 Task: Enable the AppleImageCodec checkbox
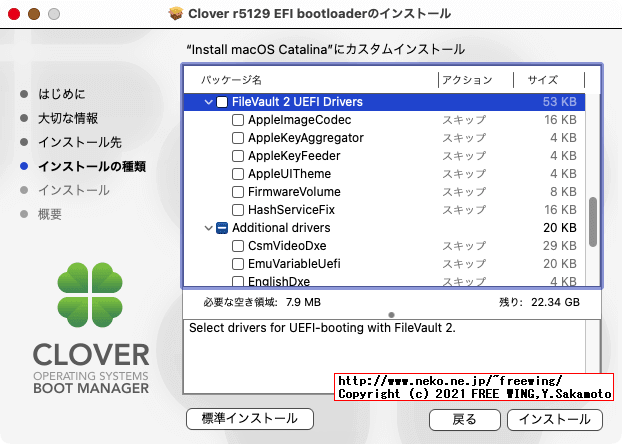point(238,120)
